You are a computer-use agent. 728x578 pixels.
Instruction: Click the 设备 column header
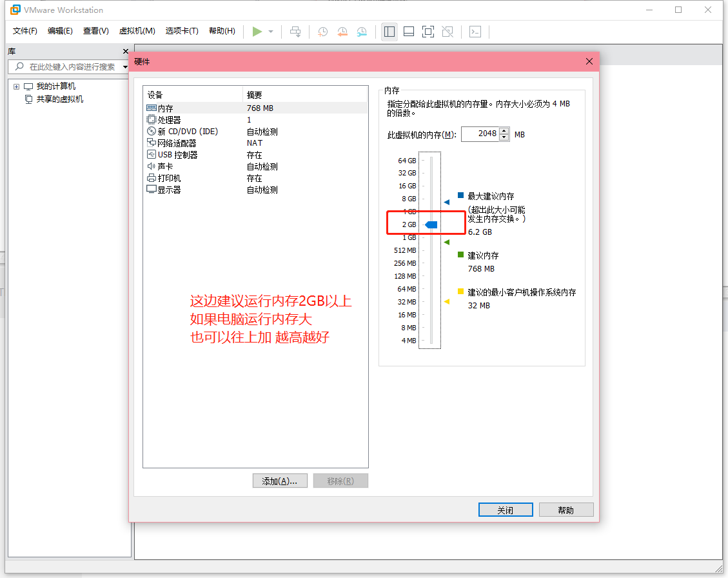pyautogui.click(x=193, y=95)
